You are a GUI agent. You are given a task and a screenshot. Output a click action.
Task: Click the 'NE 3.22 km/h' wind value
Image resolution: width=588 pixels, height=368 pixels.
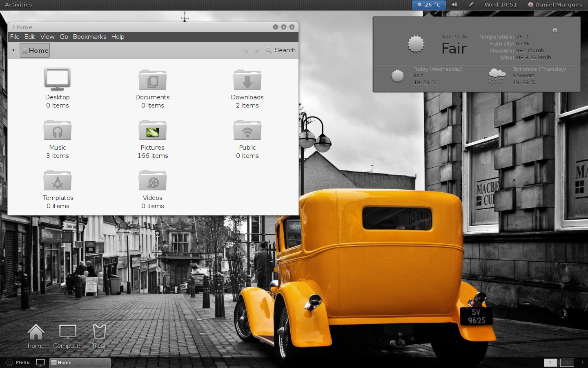pyautogui.click(x=533, y=58)
